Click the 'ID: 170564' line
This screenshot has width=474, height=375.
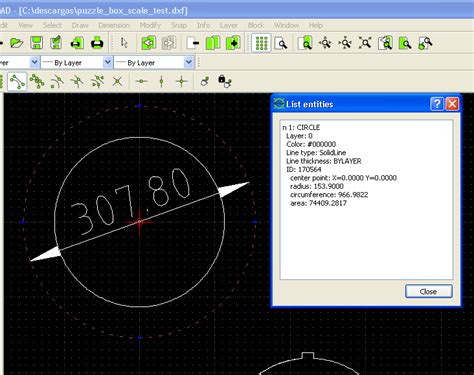pyautogui.click(x=304, y=169)
